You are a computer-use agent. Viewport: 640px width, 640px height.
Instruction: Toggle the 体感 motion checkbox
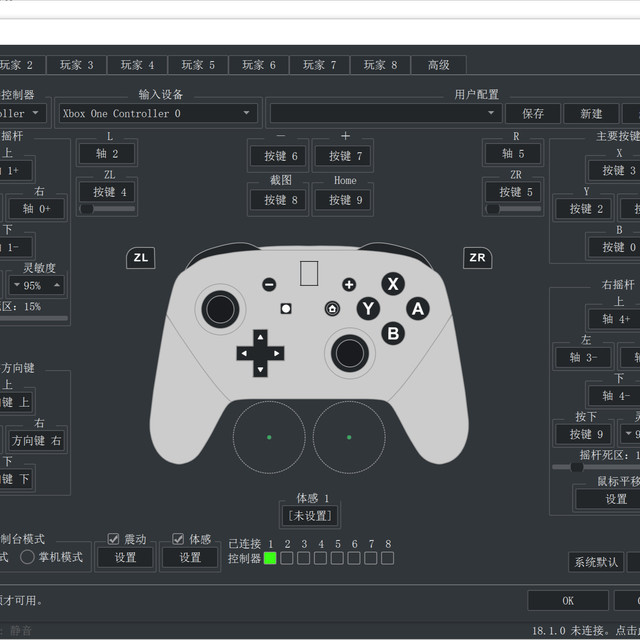click(178, 539)
